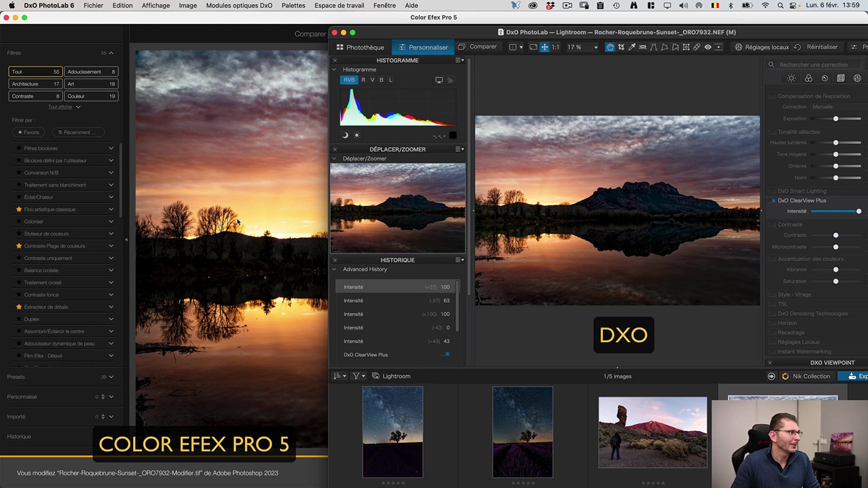Show the Detail corrections tab icon
This screenshot has height=488, width=868.
click(825, 78)
